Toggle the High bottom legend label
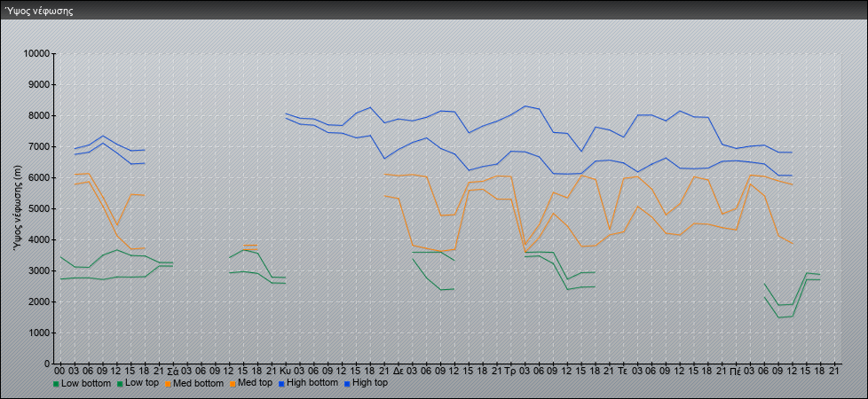The image size is (868, 399). [312, 383]
